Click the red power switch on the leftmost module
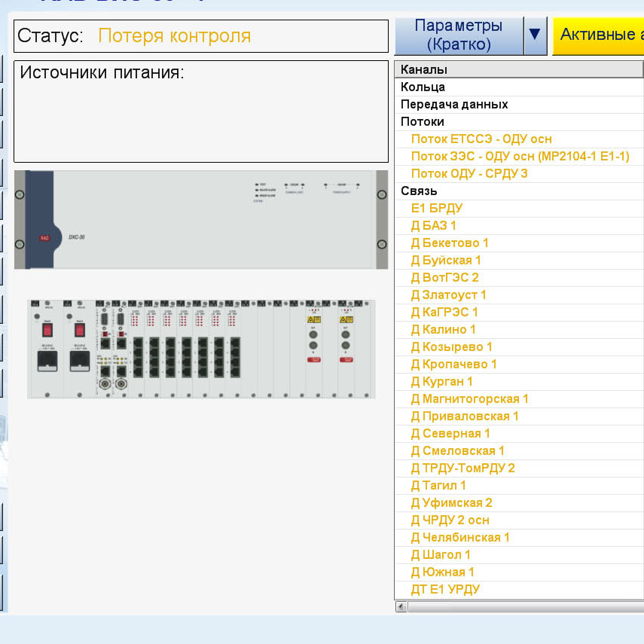This screenshot has width=644, height=644. coord(47,330)
